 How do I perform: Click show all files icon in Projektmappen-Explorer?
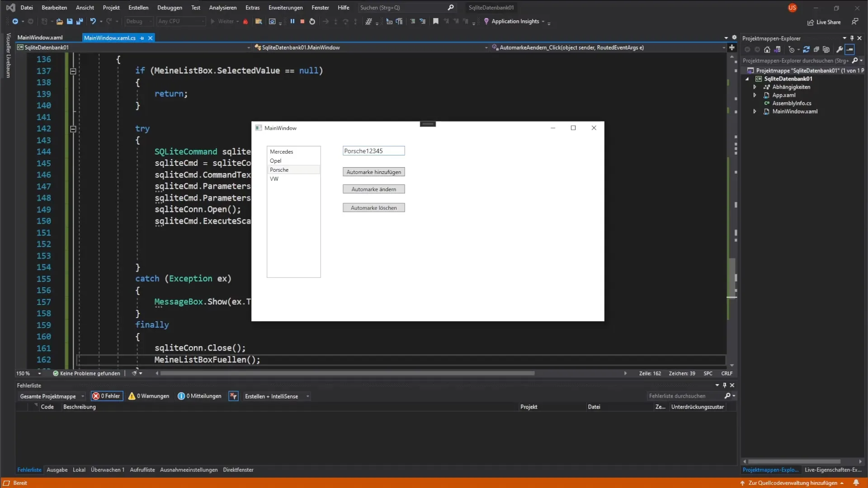pos(826,50)
